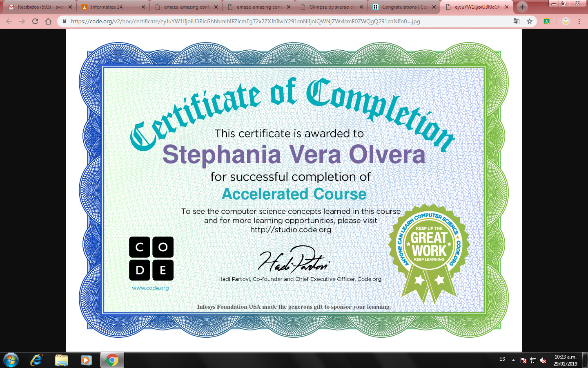Click the Hadi Partovi signature caption
This screenshot has width=588, height=368.
tap(300, 279)
